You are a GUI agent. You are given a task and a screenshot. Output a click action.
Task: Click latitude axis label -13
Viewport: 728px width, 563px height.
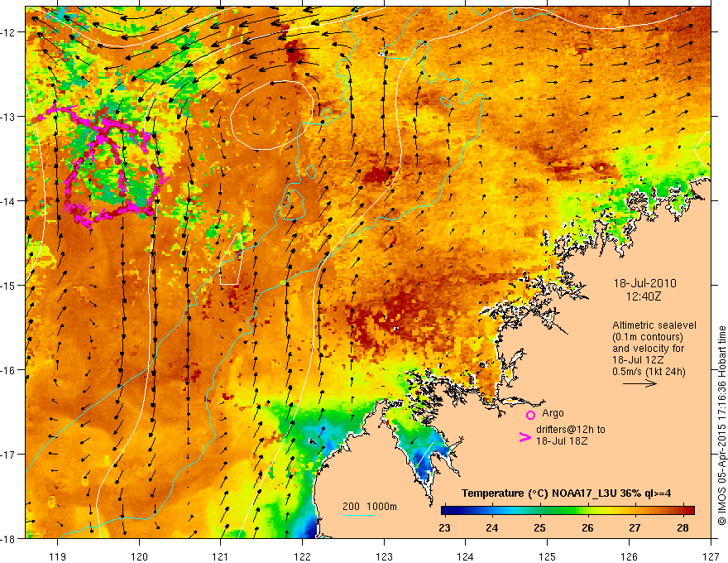pos(8,116)
